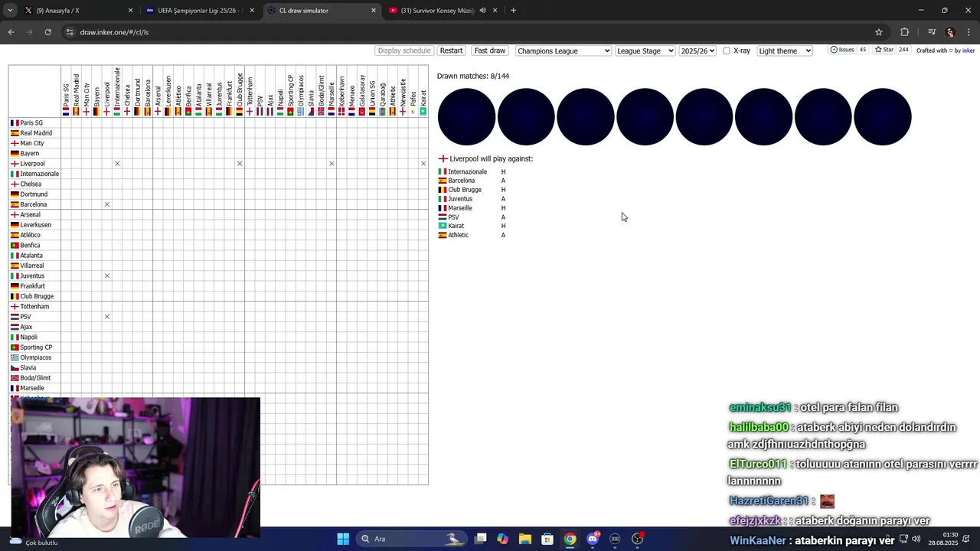Open the tab search chevron
The height and width of the screenshot is (551, 980).
coord(9,11)
